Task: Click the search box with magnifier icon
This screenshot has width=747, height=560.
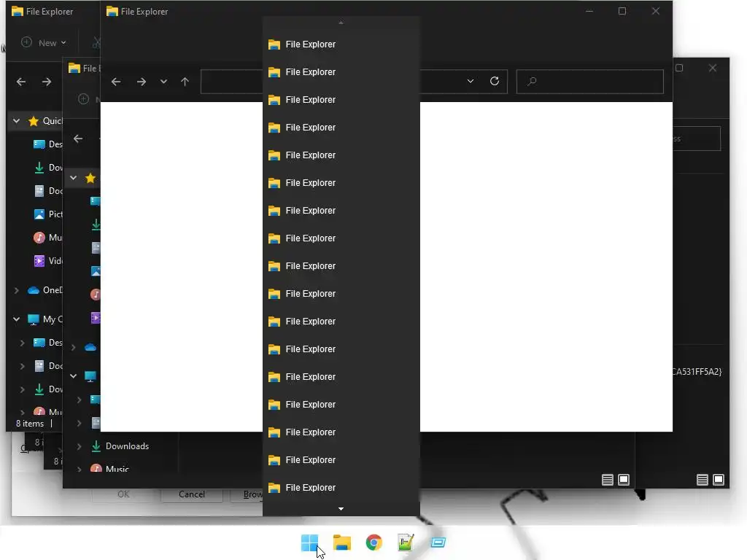Action: (x=589, y=82)
